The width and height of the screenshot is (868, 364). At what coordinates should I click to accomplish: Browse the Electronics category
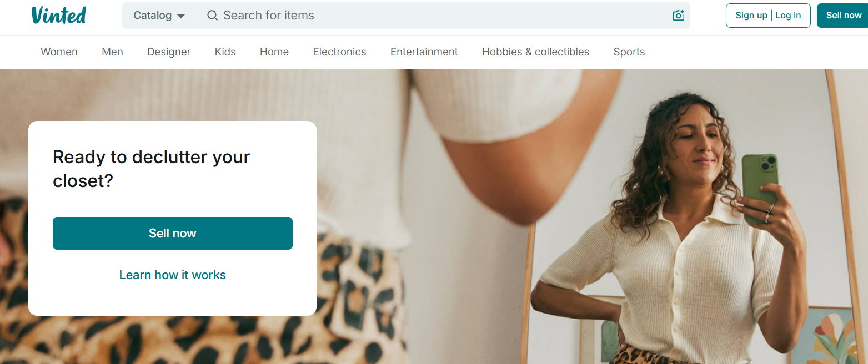click(x=339, y=52)
